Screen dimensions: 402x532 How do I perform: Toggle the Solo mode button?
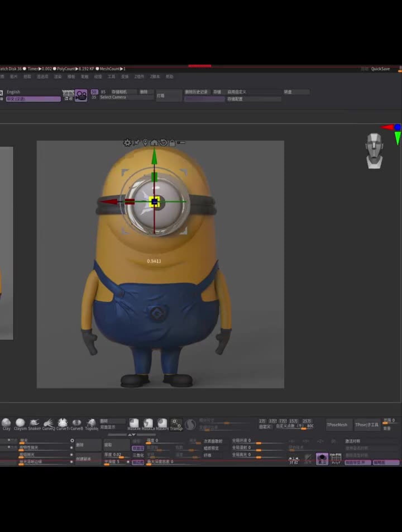322,459
